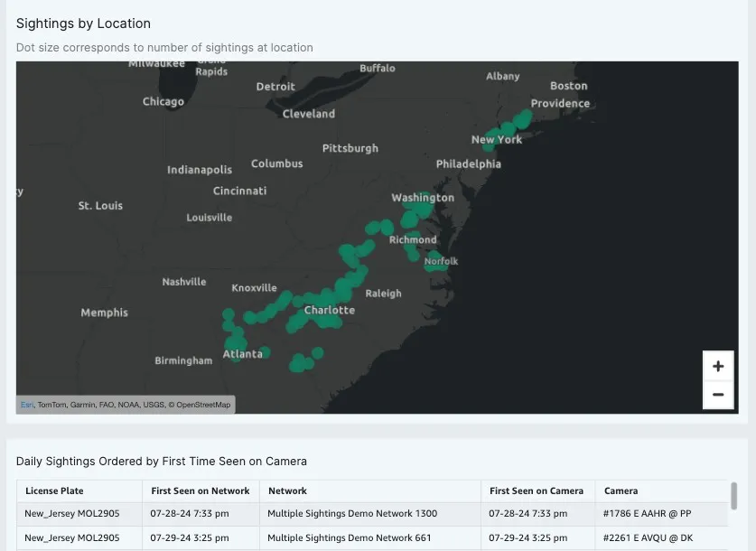Screen dimensions: 756x551
Task: Click the Sightings by Location heading
Action: [83, 23]
